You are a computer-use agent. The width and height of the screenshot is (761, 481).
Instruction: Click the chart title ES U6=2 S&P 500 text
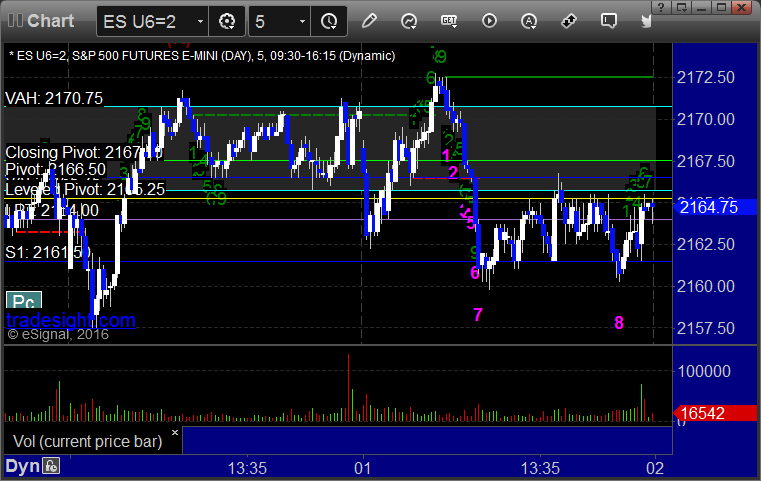tap(201, 56)
